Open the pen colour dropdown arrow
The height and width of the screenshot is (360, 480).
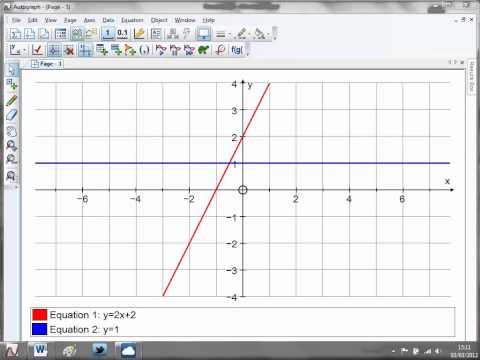pyautogui.click(x=249, y=34)
